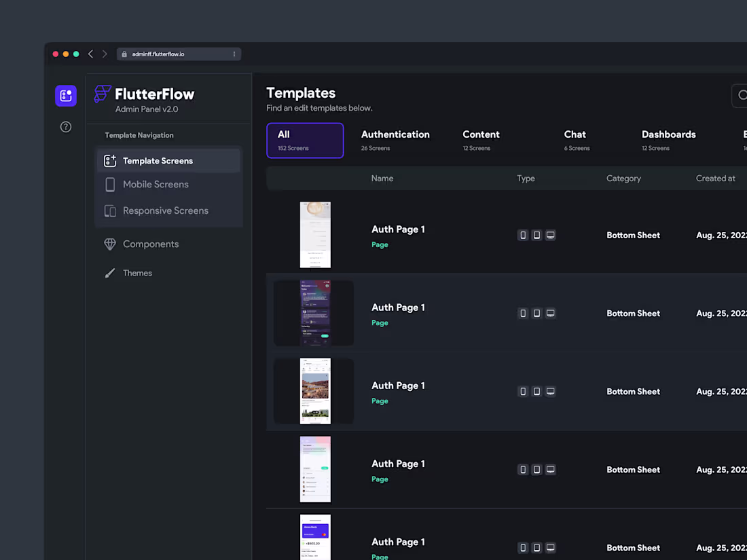Select the All filter showing 152 Screens

tap(305, 140)
